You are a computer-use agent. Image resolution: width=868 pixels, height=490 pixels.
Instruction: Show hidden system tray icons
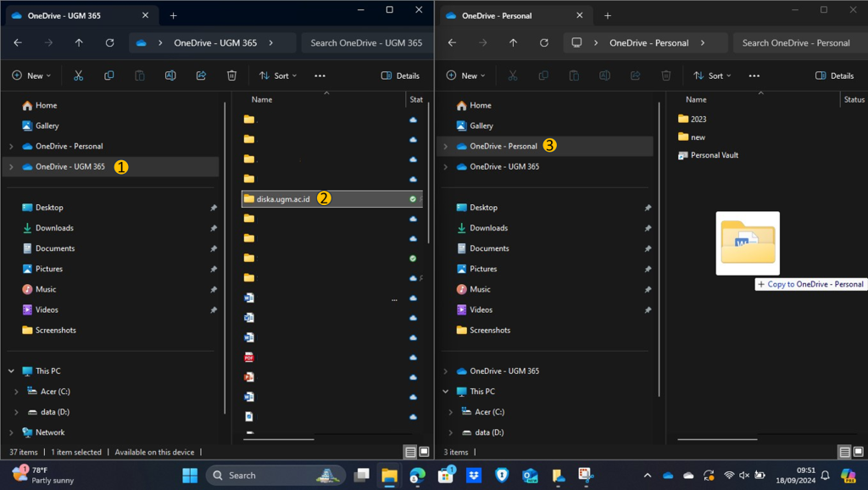tap(647, 475)
